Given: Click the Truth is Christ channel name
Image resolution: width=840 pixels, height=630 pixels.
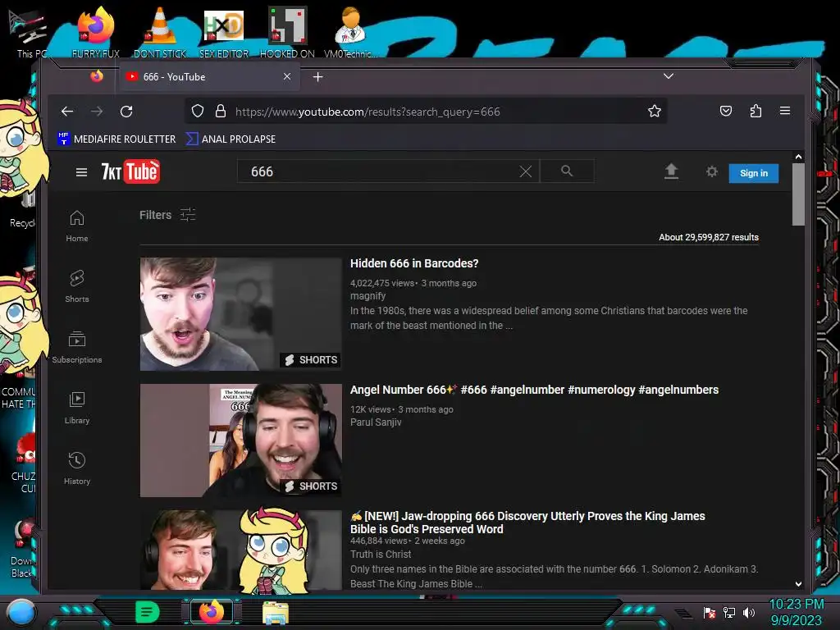Looking at the screenshot, I should (381, 555).
